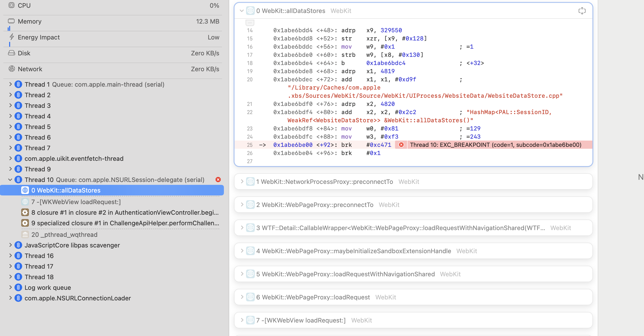Toggle the code fold ribbon button above line 14

(250, 23)
